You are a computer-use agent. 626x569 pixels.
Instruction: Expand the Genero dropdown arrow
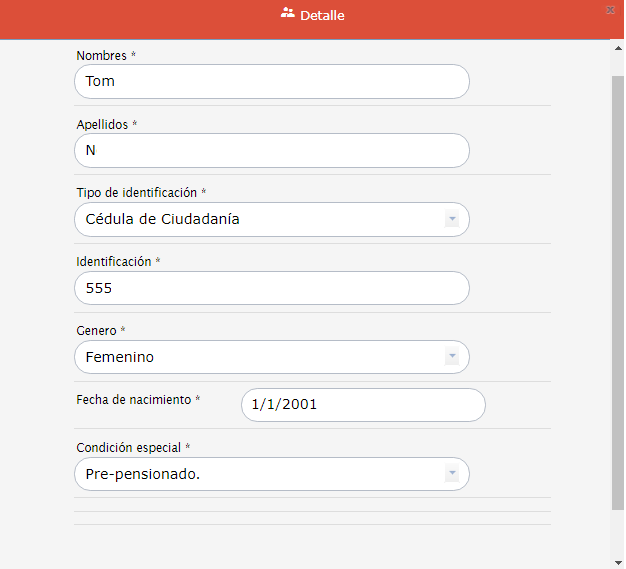point(452,356)
